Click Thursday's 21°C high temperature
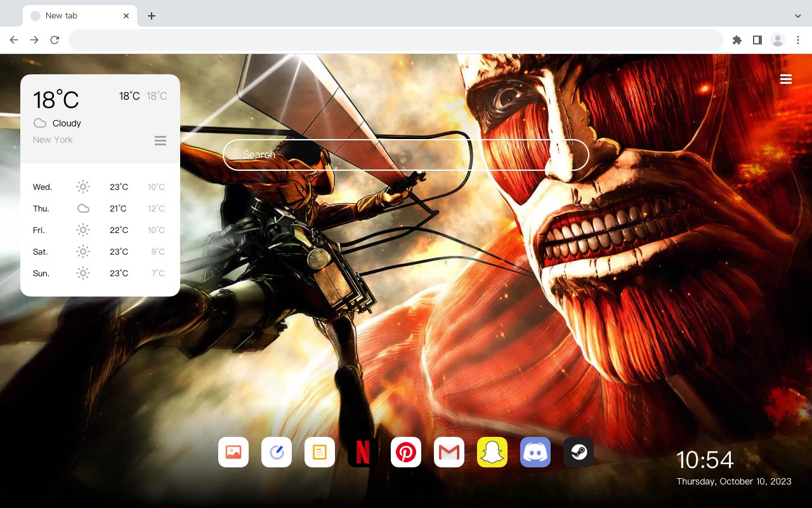This screenshot has height=508, width=812. [118, 209]
